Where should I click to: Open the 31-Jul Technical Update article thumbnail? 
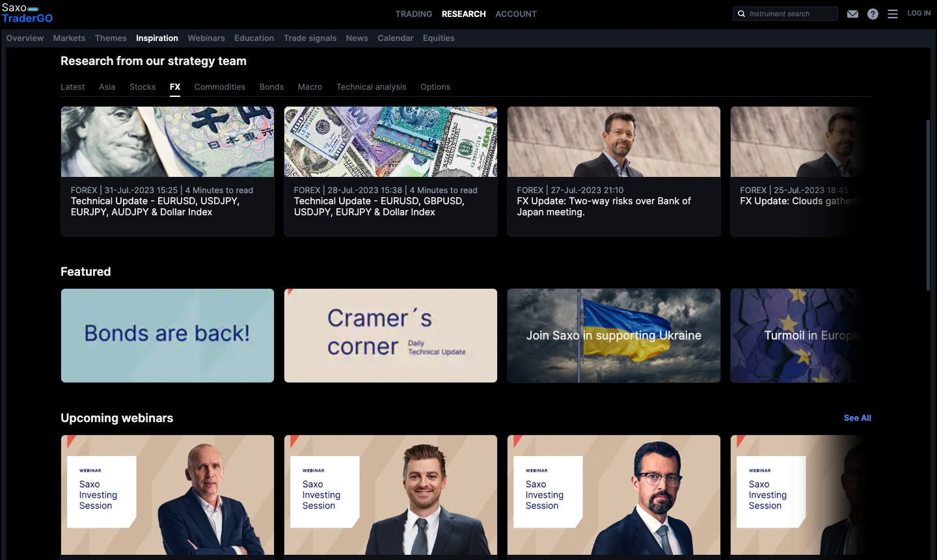pos(167,142)
